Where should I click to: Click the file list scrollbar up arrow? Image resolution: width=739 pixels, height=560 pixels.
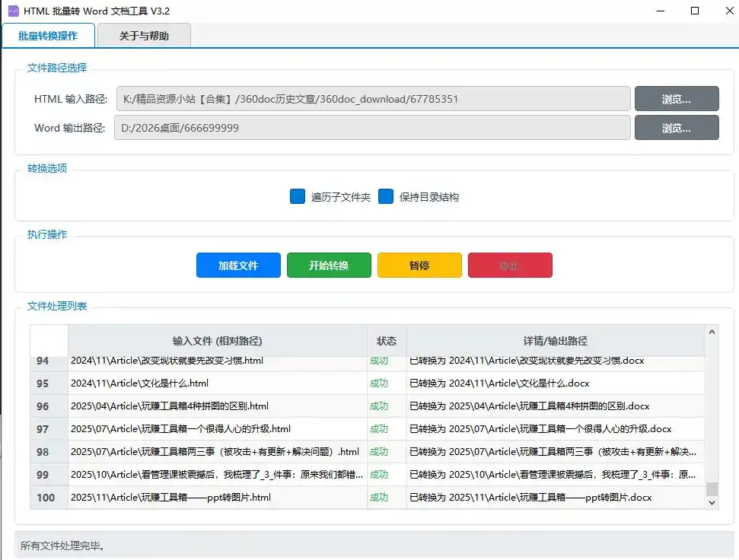click(712, 332)
